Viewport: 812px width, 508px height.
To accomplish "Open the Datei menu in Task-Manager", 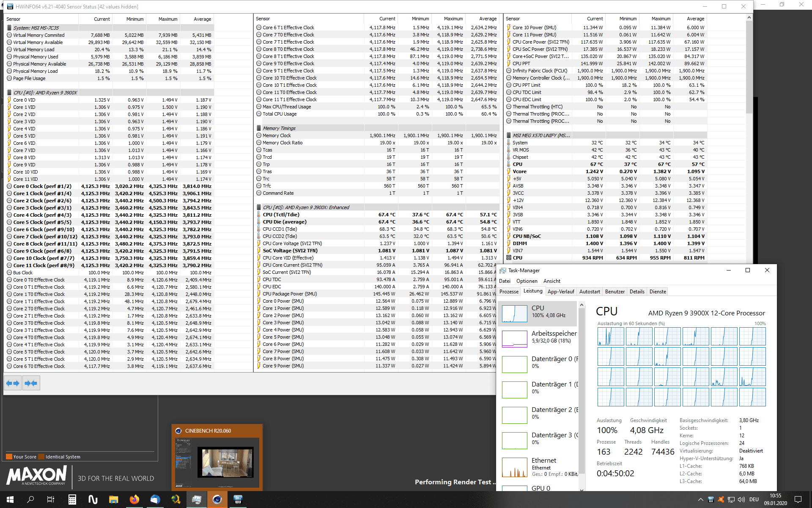I will (x=505, y=281).
